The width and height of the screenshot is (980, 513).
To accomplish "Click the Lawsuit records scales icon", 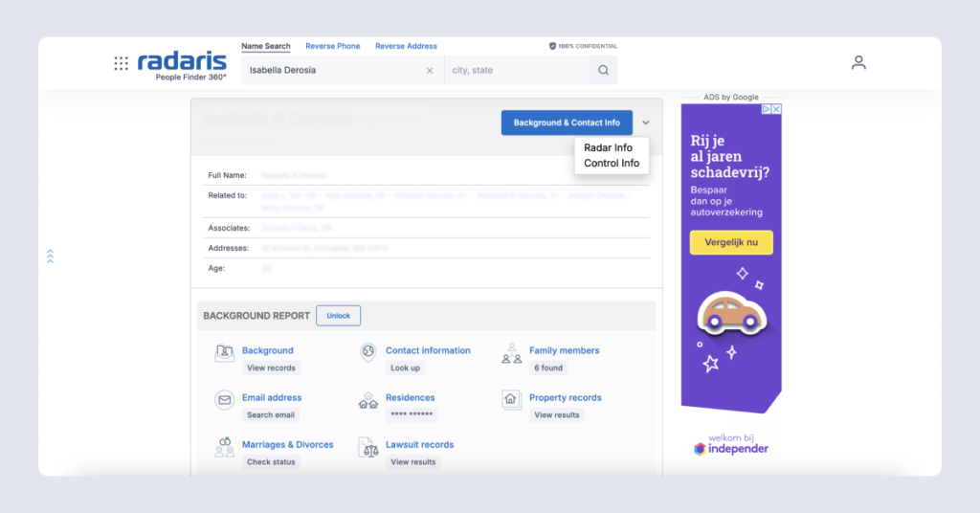I will [367, 447].
